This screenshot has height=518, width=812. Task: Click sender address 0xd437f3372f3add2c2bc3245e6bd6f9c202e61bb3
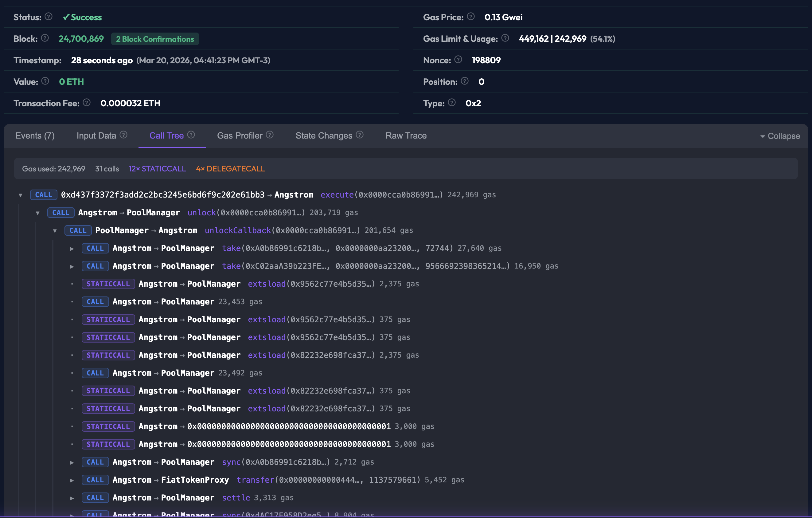163,195
